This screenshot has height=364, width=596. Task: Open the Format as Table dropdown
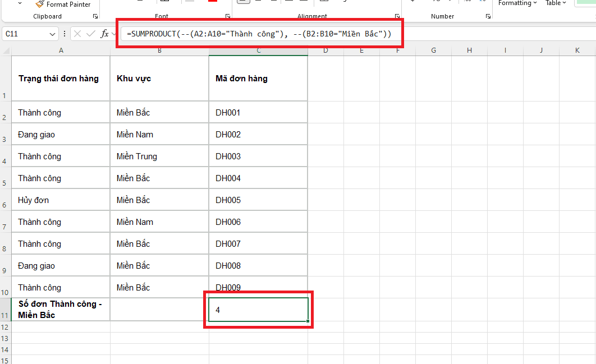click(556, 3)
